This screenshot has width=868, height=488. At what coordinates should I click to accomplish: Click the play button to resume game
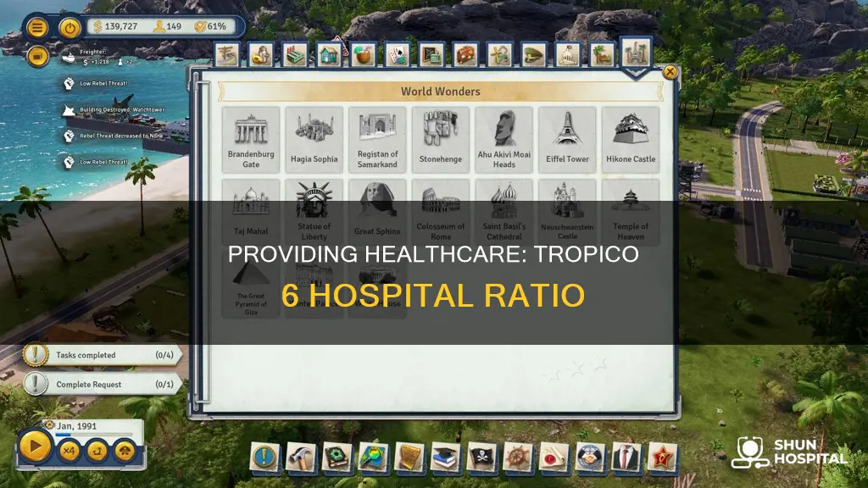34,446
